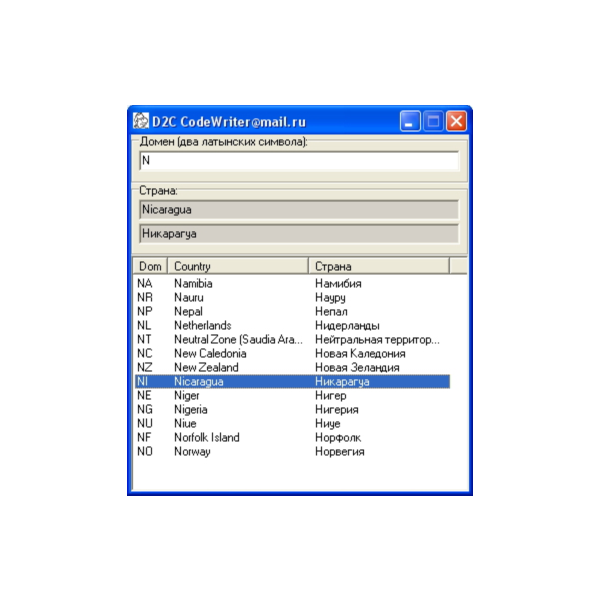Select the read-only field showing Никарагуа
The image size is (600, 600).
pos(299,233)
